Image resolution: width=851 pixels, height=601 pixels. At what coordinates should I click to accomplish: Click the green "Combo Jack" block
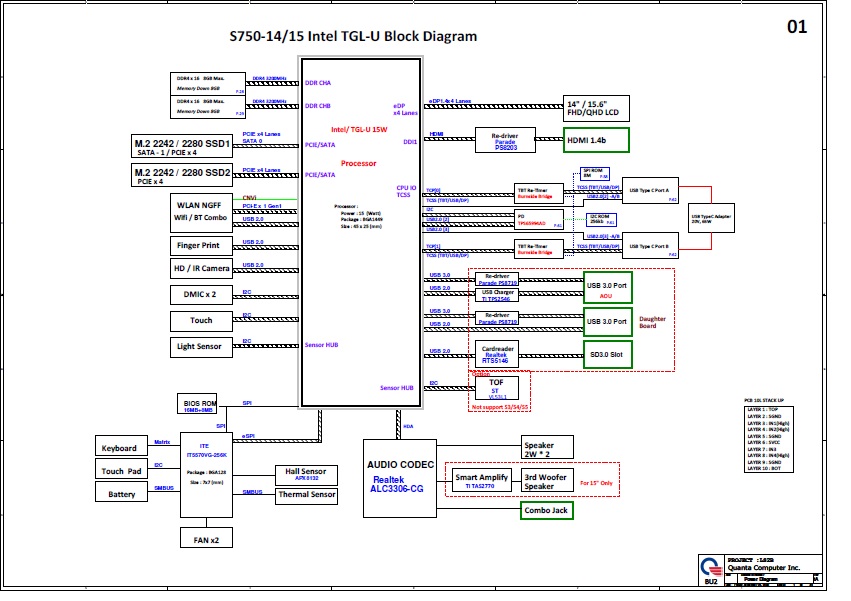point(547,510)
